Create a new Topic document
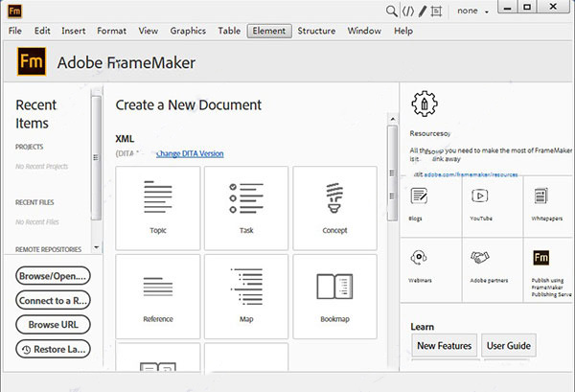Screen dimensions: 575x392 click(157, 207)
